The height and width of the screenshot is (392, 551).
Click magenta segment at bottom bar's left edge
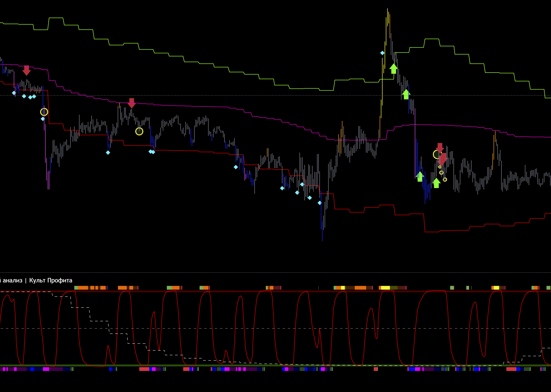4,369
